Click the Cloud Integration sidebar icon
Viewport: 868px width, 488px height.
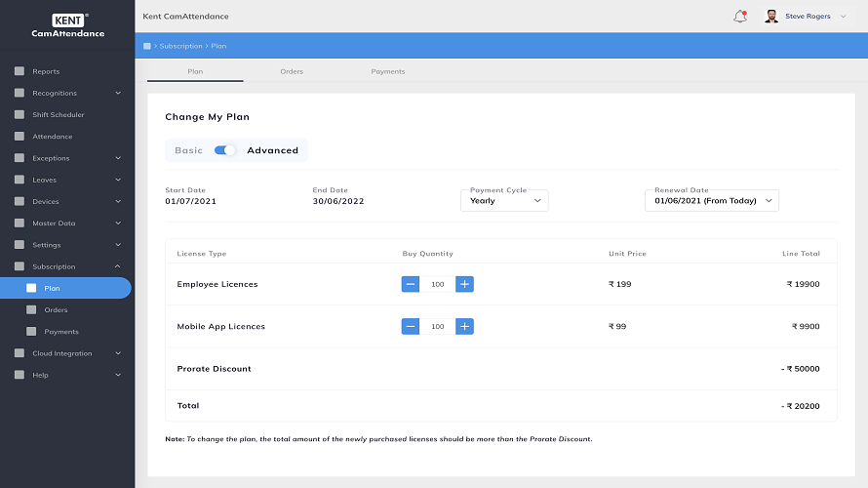tap(20, 353)
